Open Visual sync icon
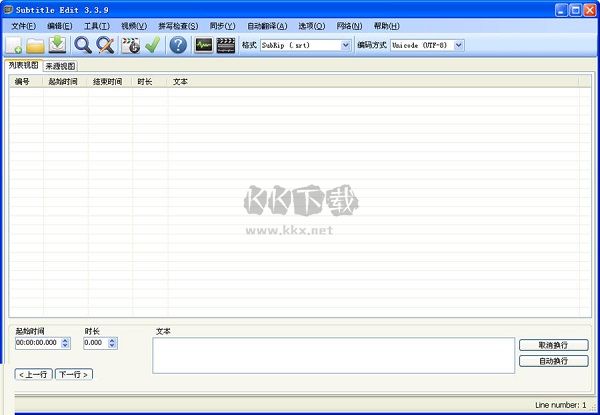The height and width of the screenshot is (415, 600). pos(130,45)
